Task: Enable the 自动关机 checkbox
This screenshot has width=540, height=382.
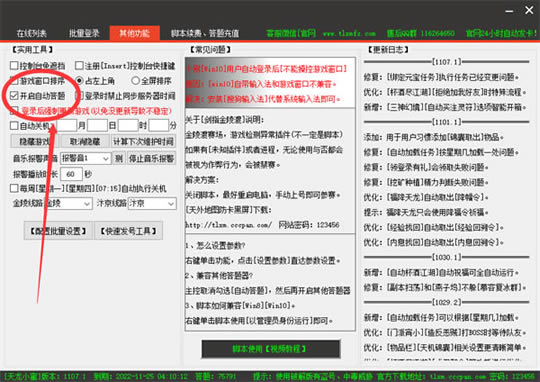Action: tap(14, 126)
